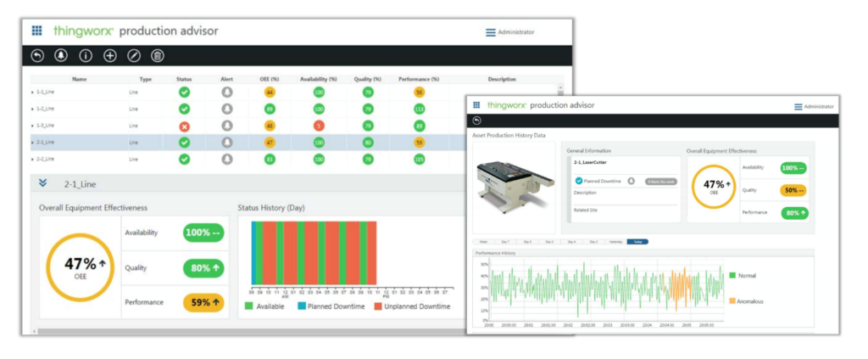868x359 pixels.
Task: Expand the 2-1_Line row
Action: click(x=33, y=143)
